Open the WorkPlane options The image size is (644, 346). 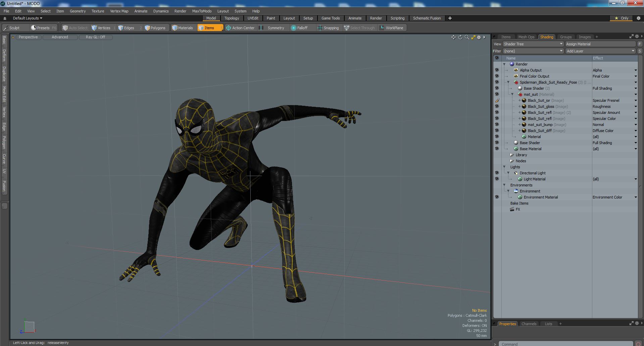tap(392, 28)
